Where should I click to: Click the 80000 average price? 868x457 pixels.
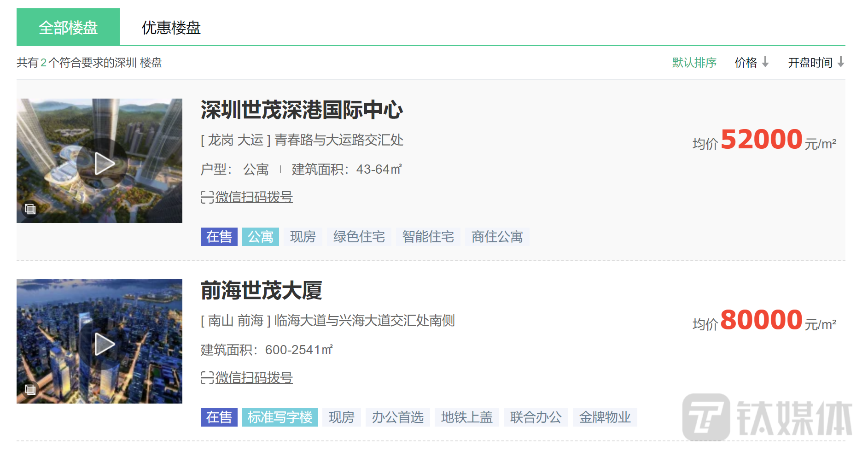[762, 320]
